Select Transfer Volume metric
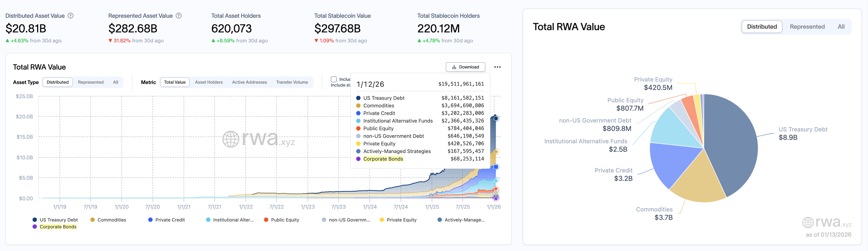This screenshot has width=868, height=251. pos(292,82)
